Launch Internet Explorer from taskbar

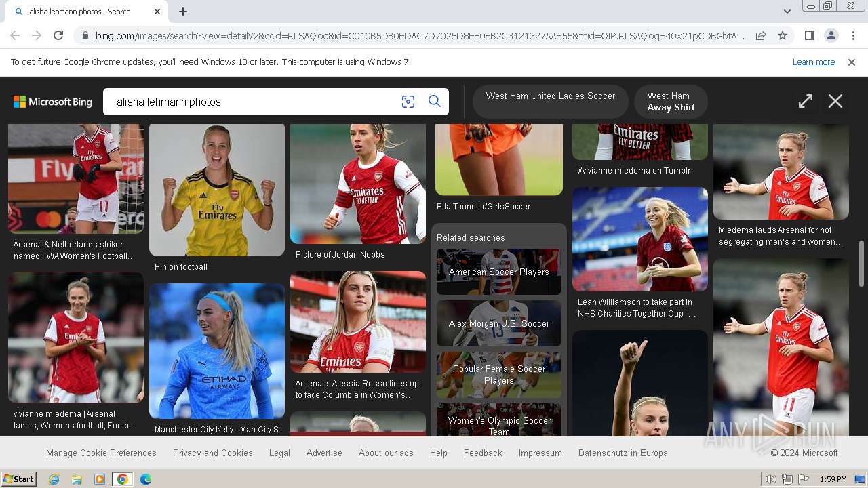[54, 479]
